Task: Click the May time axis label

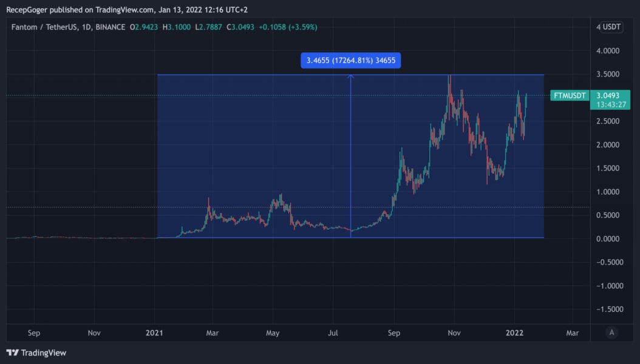Action: [273, 333]
